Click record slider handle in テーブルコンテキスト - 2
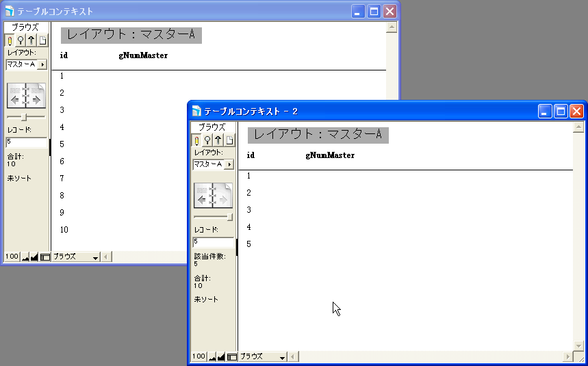Viewport: 588px width, 366px height. tap(229, 217)
